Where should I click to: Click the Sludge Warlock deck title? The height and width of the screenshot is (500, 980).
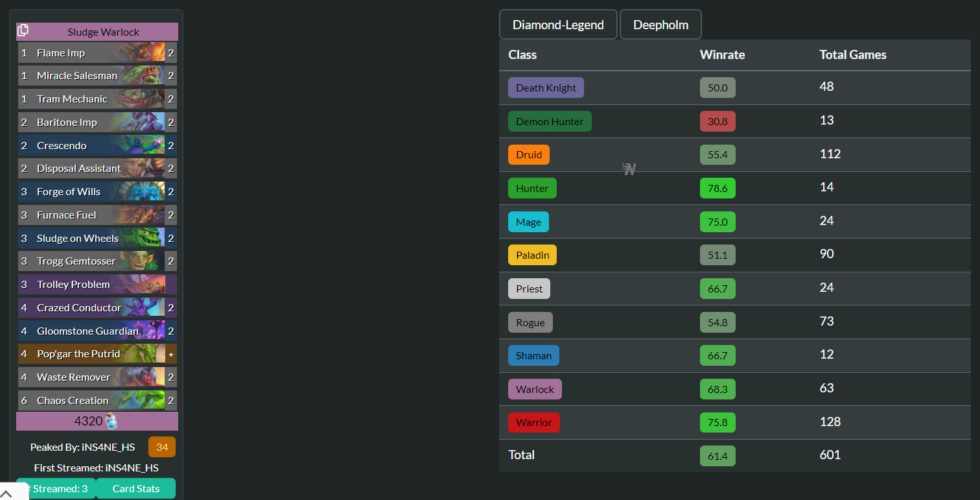point(103,32)
